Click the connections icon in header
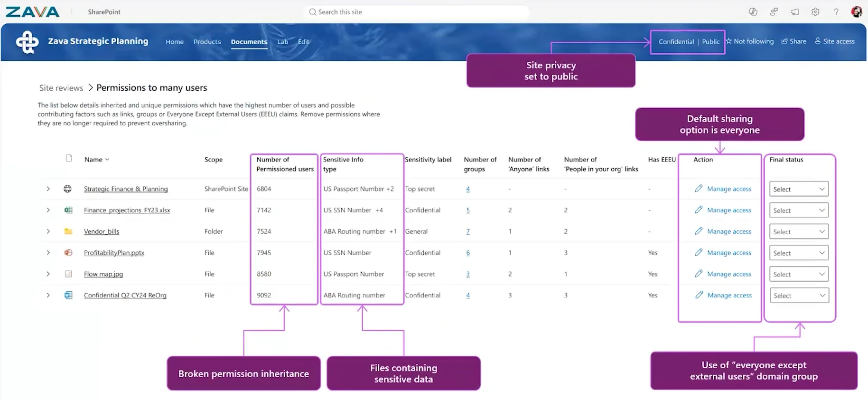 point(774,12)
